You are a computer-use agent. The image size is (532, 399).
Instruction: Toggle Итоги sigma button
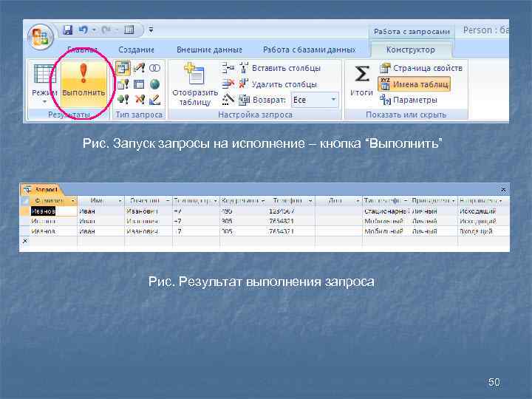[361, 81]
